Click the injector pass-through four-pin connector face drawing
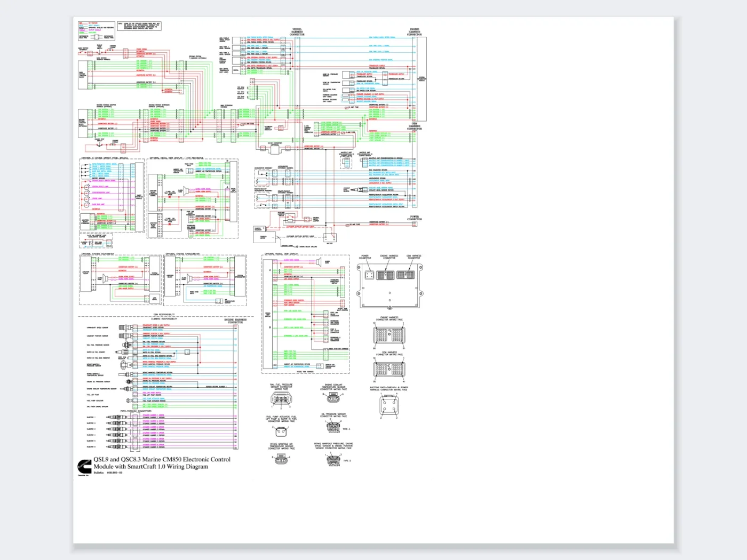Image resolution: width=747 pixels, height=560 pixels. 388,405
